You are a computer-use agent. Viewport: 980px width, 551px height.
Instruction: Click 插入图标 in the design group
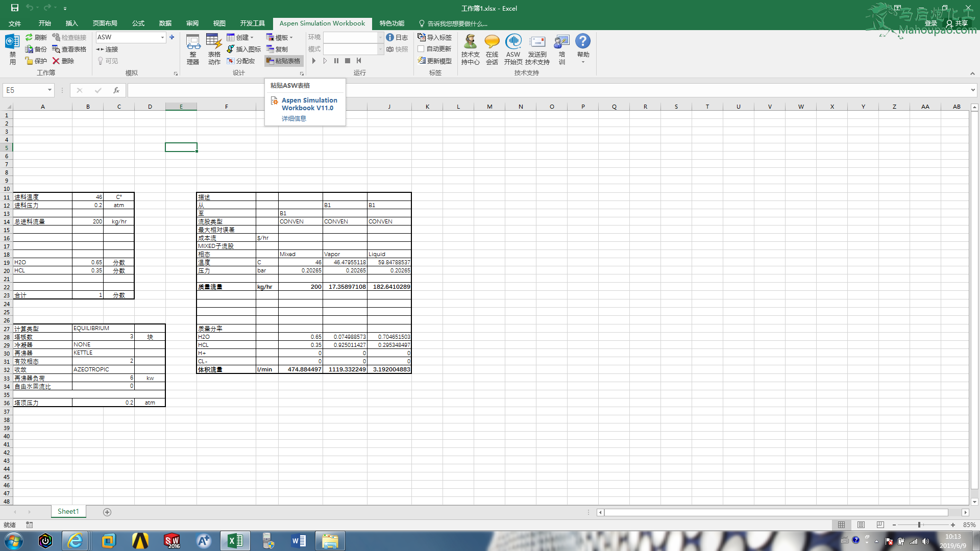243,49
